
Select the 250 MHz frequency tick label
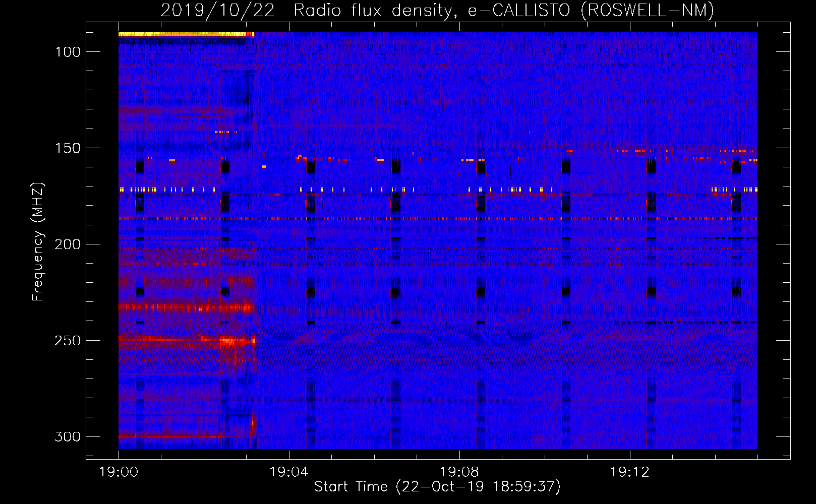[x=68, y=341]
